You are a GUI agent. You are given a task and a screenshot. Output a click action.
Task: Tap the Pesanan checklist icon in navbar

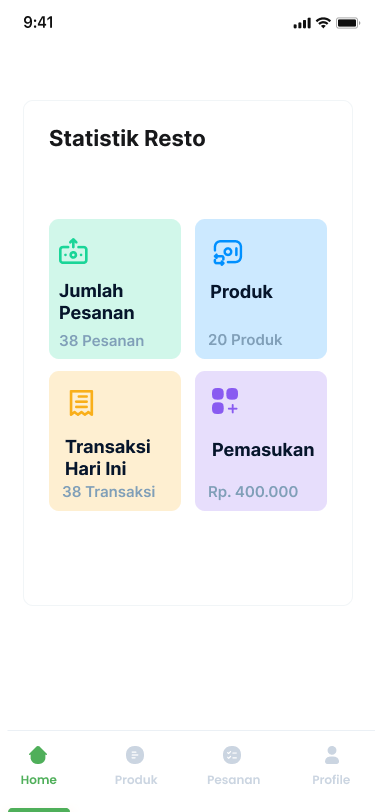click(x=232, y=755)
